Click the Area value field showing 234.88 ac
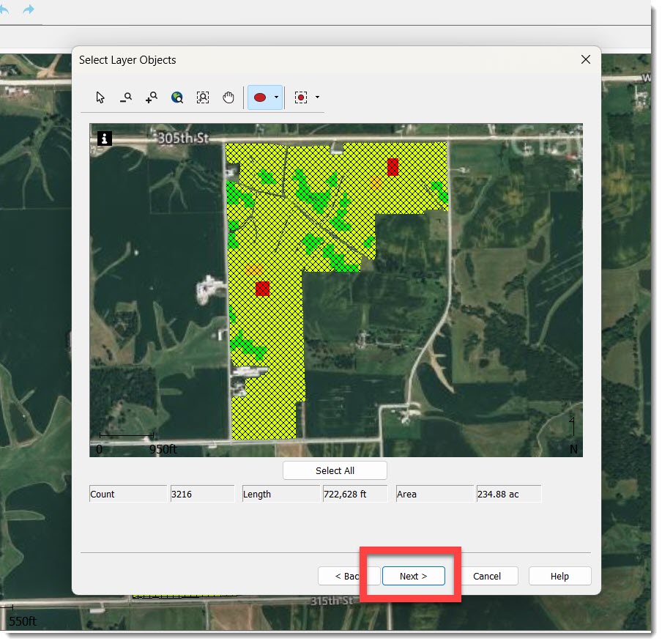This screenshot has height=644, width=662. 508,494
